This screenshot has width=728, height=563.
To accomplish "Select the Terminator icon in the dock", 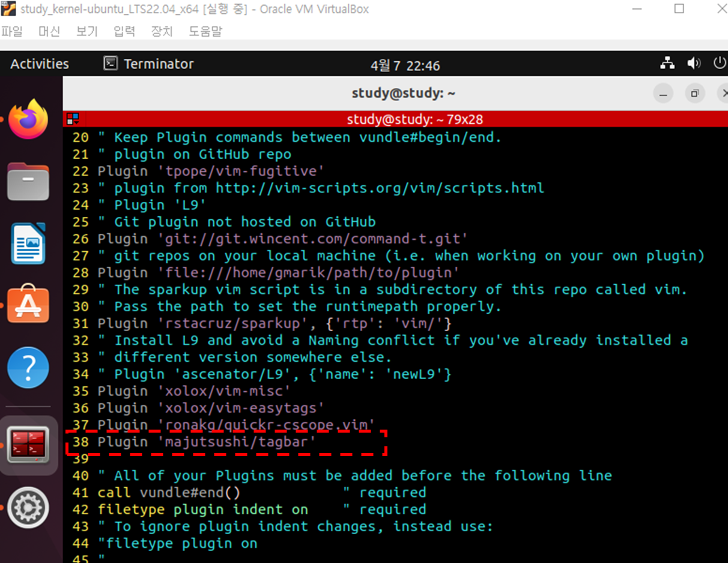I will 28,445.
